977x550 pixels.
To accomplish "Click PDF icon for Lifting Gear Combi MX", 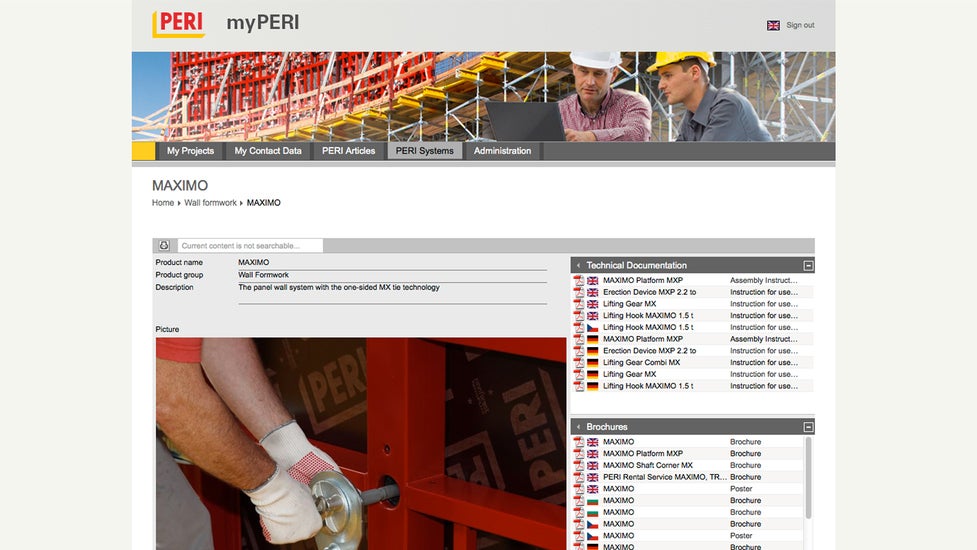I will (578, 363).
